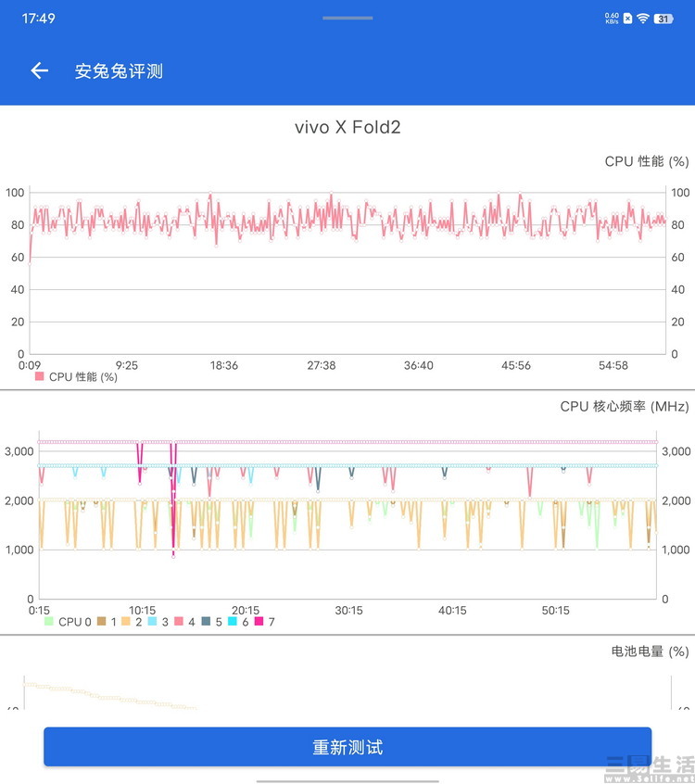This screenshot has height=784, width=695.
Task: Tap the CPU 1 brown legend swatch
Action: point(101,621)
